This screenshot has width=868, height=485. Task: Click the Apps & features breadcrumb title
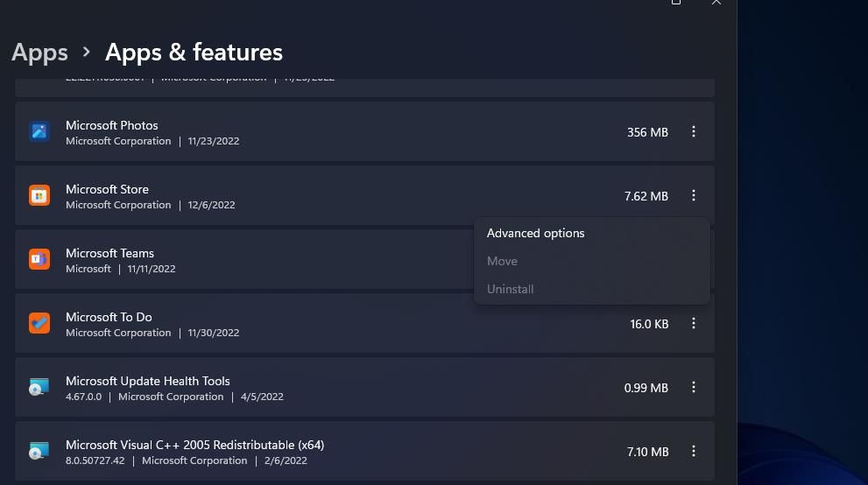[194, 53]
